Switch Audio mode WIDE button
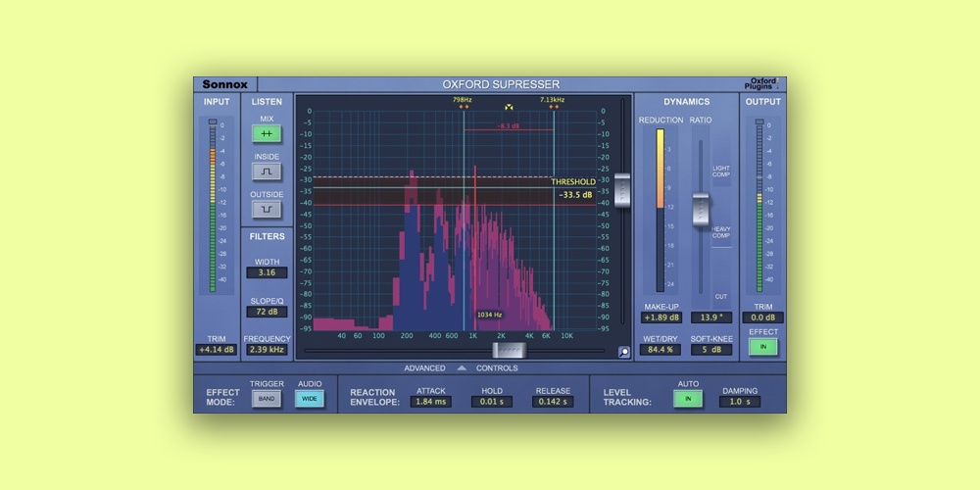The height and width of the screenshot is (490, 980). coord(310,399)
